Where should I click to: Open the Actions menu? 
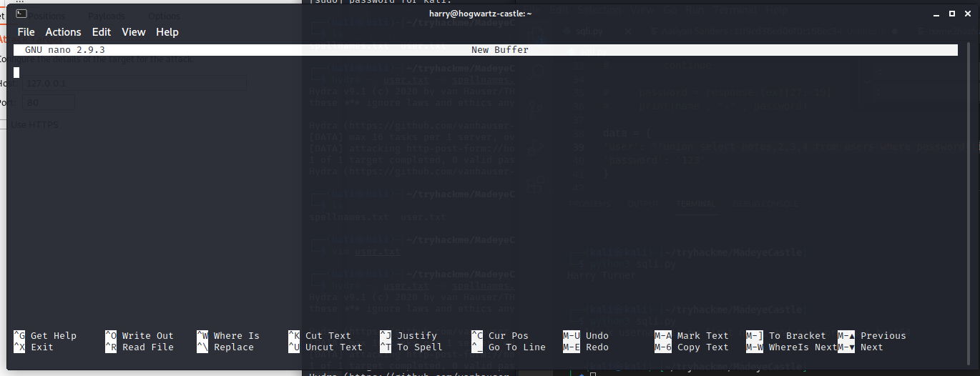[63, 32]
